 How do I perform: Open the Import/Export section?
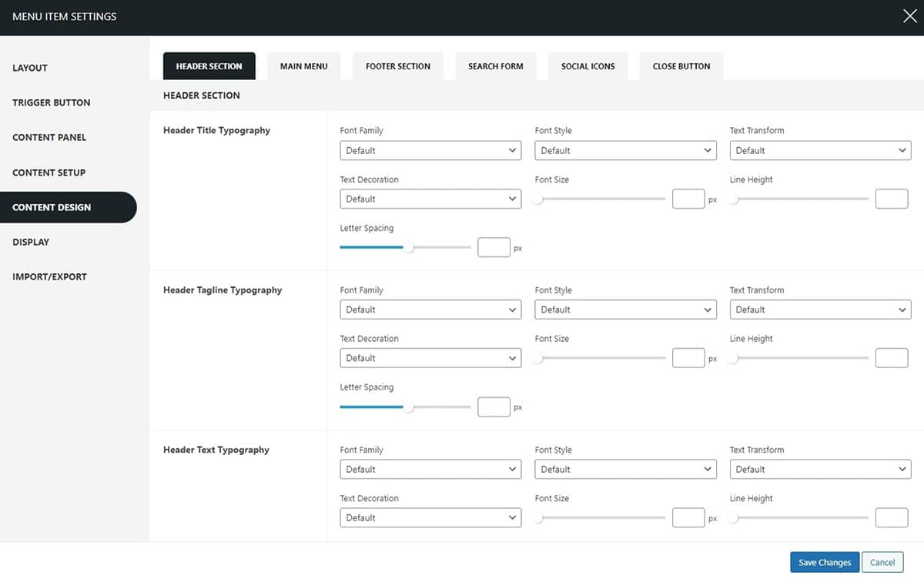49,276
